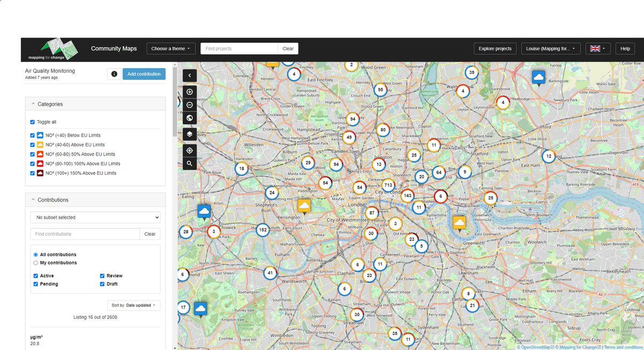The width and height of the screenshot is (644, 350).
Task: Open the 39 cluster near Walthamstow
Action: coord(471,73)
